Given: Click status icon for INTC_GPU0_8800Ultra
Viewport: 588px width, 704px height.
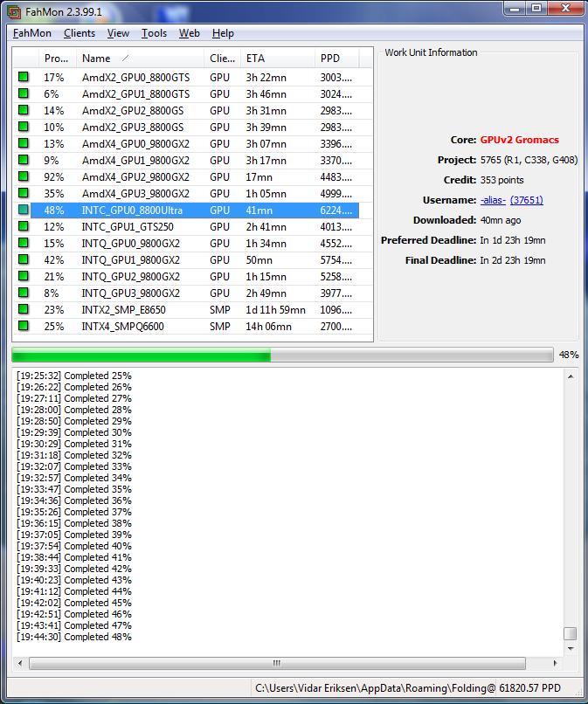Looking at the screenshot, I should click(x=24, y=210).
